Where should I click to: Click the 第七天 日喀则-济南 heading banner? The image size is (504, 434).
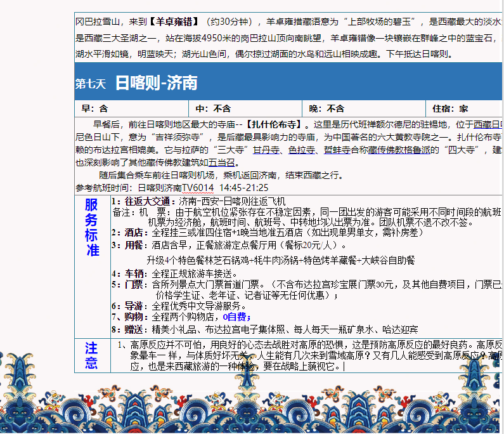[x=156, y=83]
